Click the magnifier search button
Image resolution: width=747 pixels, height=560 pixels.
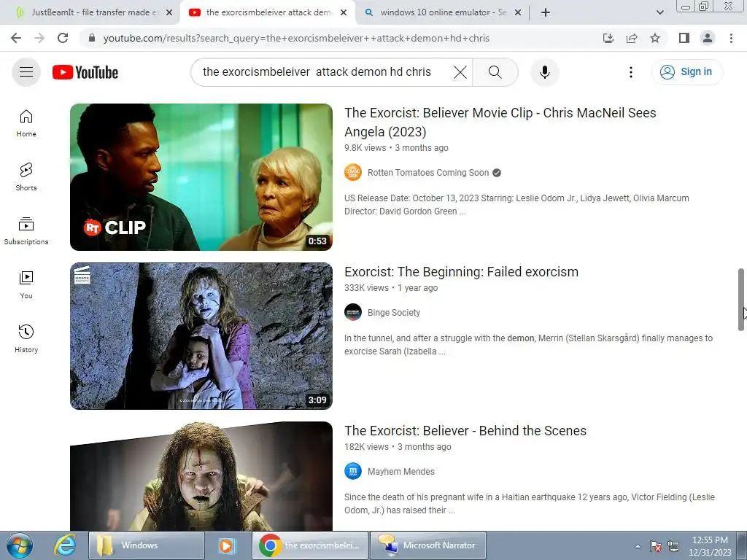click(x=495, y=72)
